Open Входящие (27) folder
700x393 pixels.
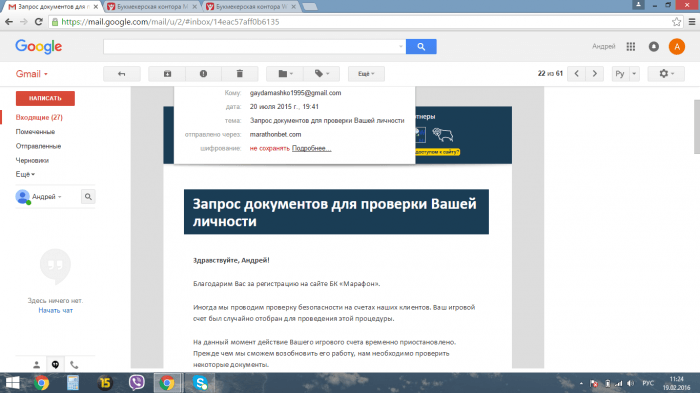point(39,117)
